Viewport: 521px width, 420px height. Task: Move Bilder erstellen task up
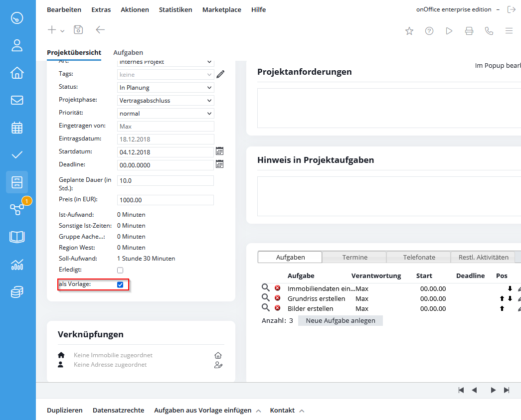(x=502, y=308)
